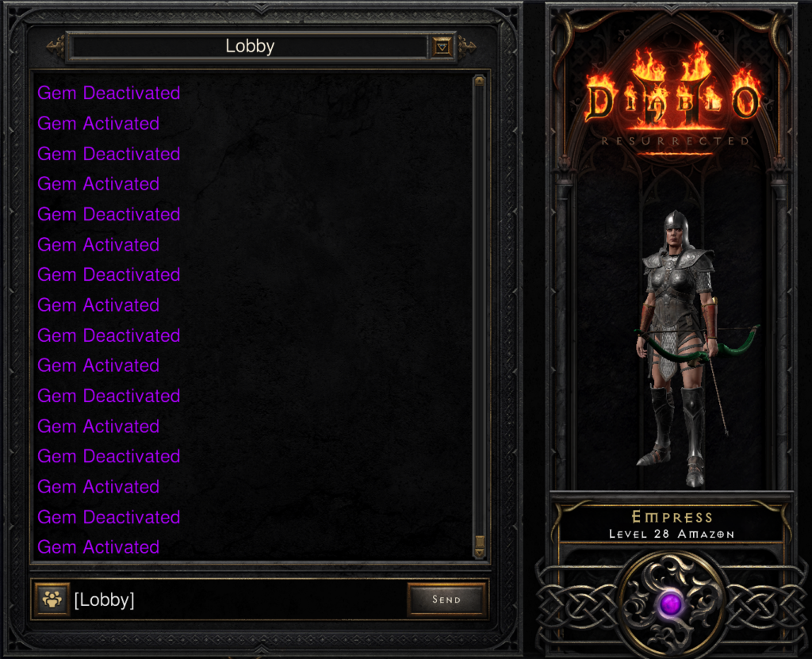
Task: Click the chat scrollbar up arrow
Action: (480, 81)
